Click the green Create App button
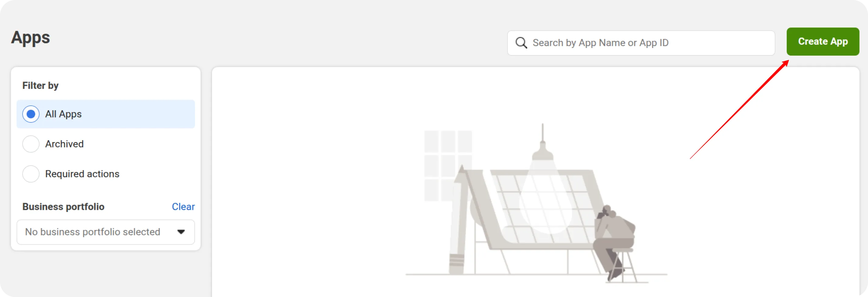Image resolution: width=868 pixels, height=297 pixels. pyautogui.click(x=823, y=41)
